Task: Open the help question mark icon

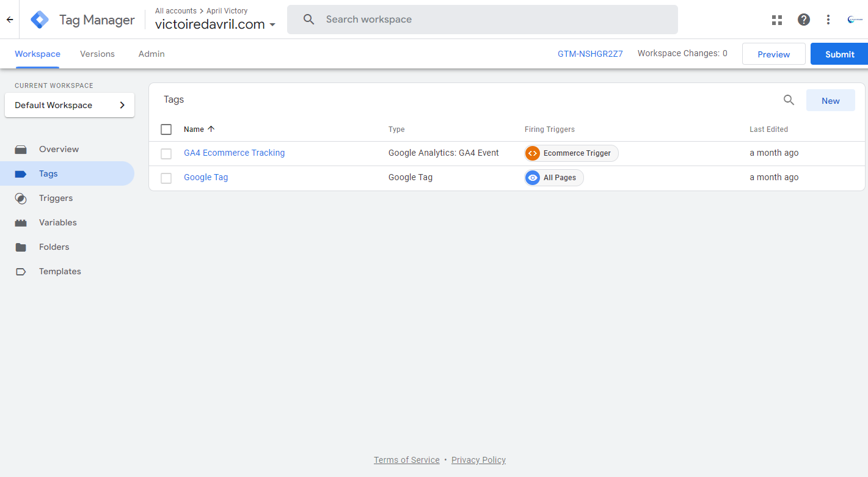Action: tap(804, 20)
